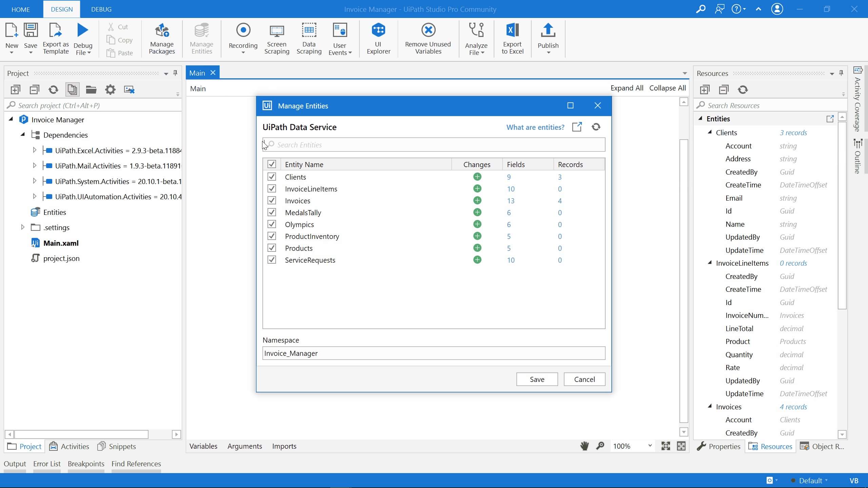Screen dimensions: 868x488
Task: Uncheck the Invoices entity checkbox
Action: click(272, 200)
